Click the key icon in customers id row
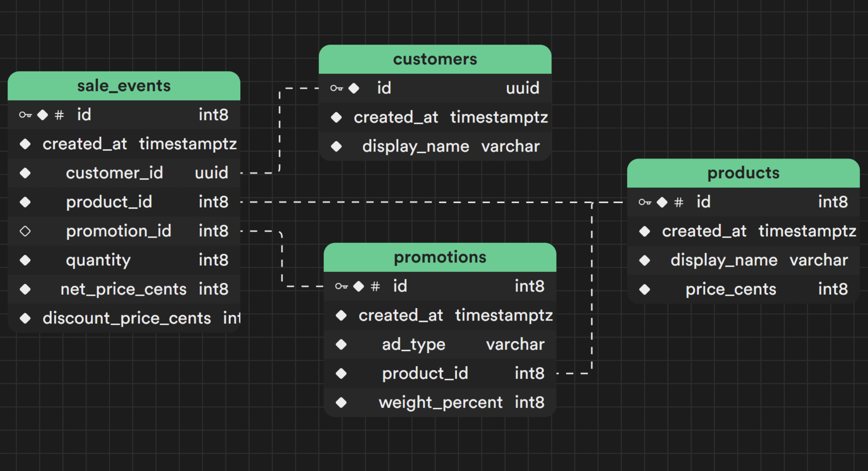 point(336,88)
